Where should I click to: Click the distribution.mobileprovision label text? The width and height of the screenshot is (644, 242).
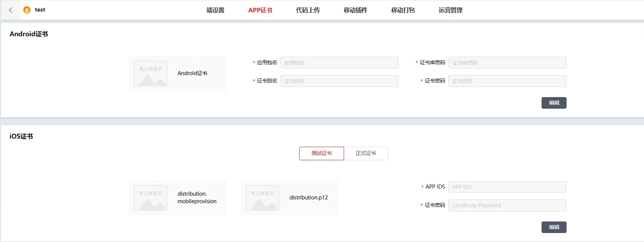pyautogui.click(x=197, y=198)
